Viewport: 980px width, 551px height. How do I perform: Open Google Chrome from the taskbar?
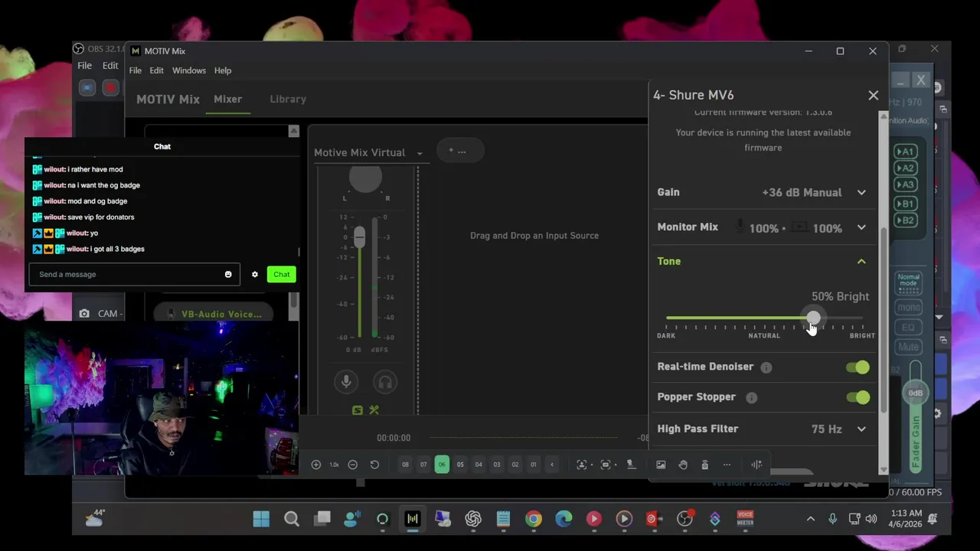coord(534,519)
